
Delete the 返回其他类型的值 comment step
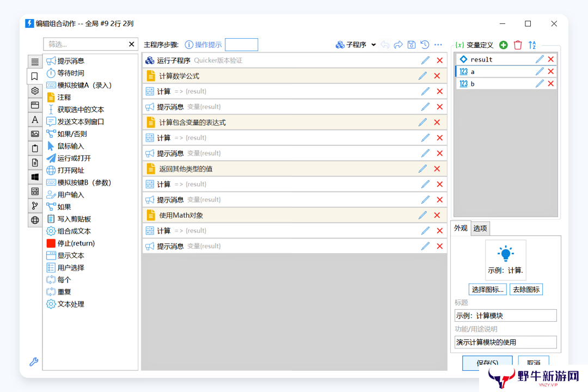point(437,169)
